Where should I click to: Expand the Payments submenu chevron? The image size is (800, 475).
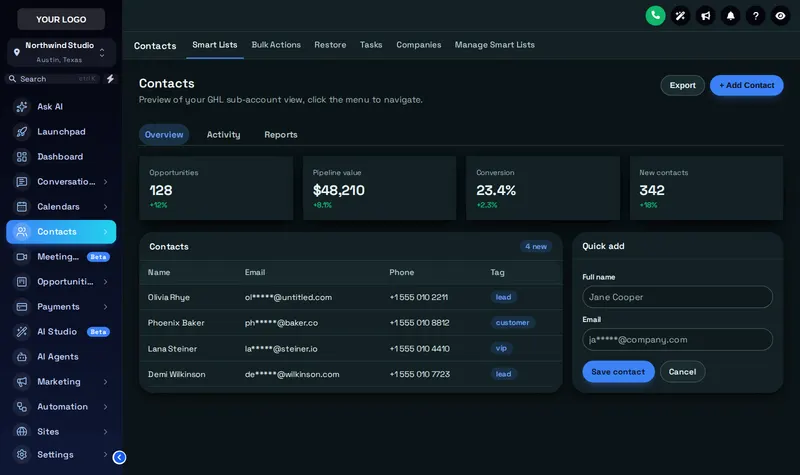(x=105, y=307)
